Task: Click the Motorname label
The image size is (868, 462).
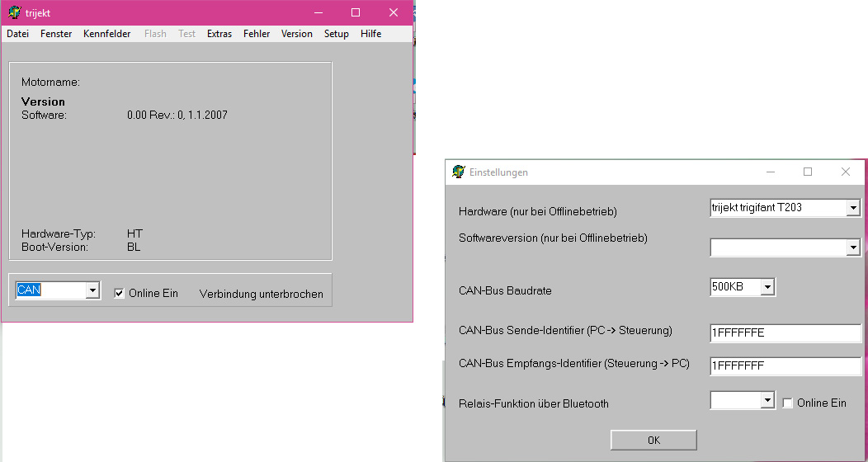Action: [x=50, y=82]
